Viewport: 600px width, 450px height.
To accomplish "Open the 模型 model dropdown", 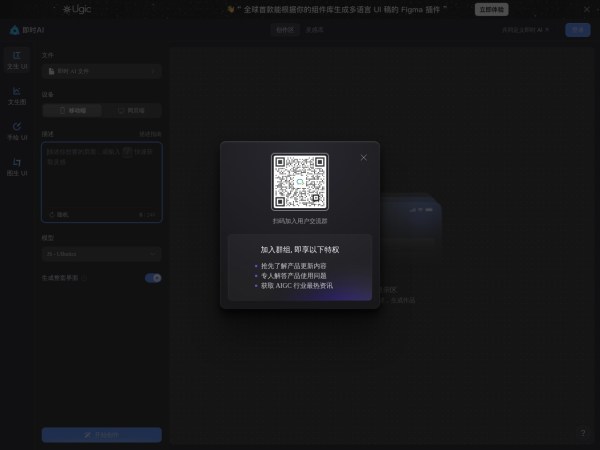I will pyautogui.click(x=101, y=254).
